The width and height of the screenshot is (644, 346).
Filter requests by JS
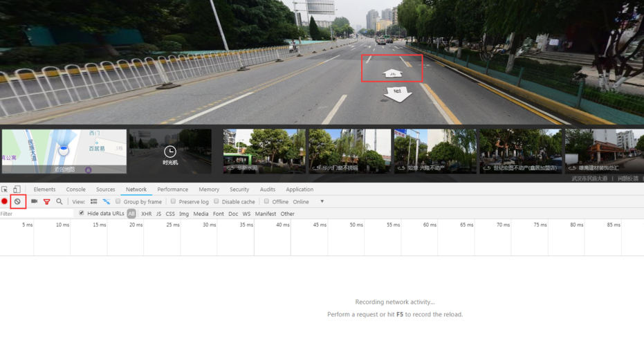(x=158, y=214)
